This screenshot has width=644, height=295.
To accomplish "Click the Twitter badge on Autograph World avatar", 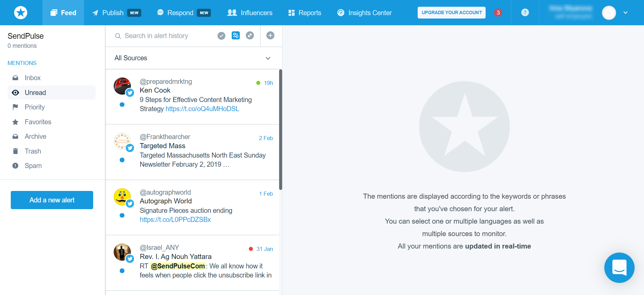I will pyautogui.click(x=130, y=203).
